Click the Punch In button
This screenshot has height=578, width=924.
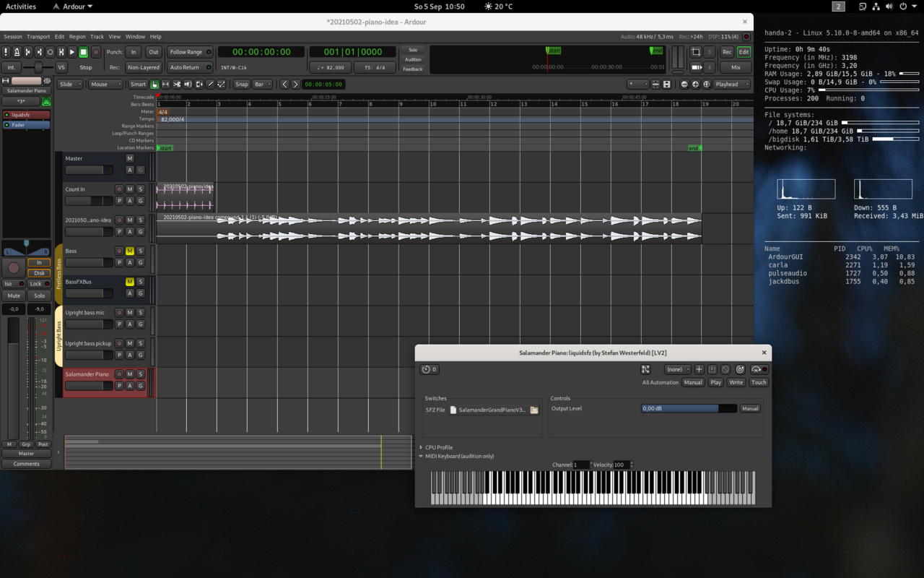coord(133,52)
